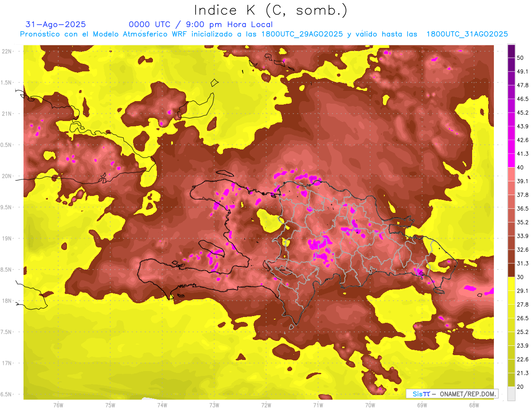
Task: Pick the magenta colorbar swatch between 40 and 41.3
Action: click(x=511, y=160)
